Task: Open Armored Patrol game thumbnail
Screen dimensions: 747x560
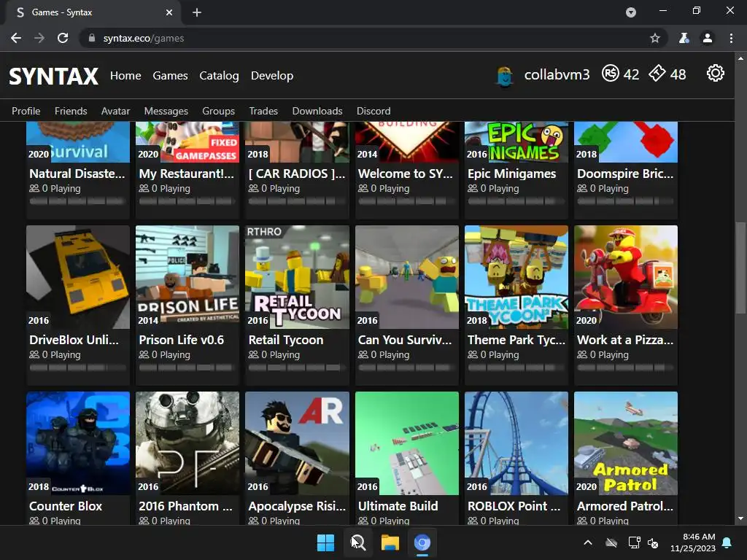Action: point(625,443)
